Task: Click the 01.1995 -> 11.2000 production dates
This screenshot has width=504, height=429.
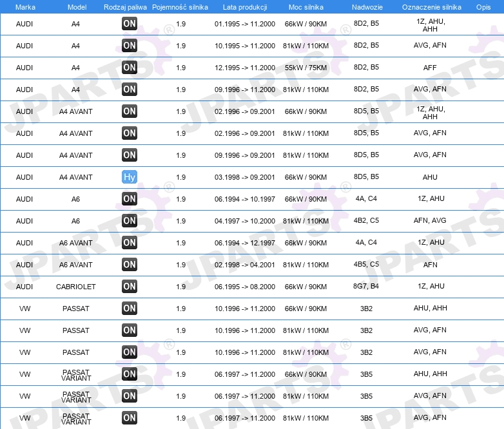Action: [x=245, y=24]
